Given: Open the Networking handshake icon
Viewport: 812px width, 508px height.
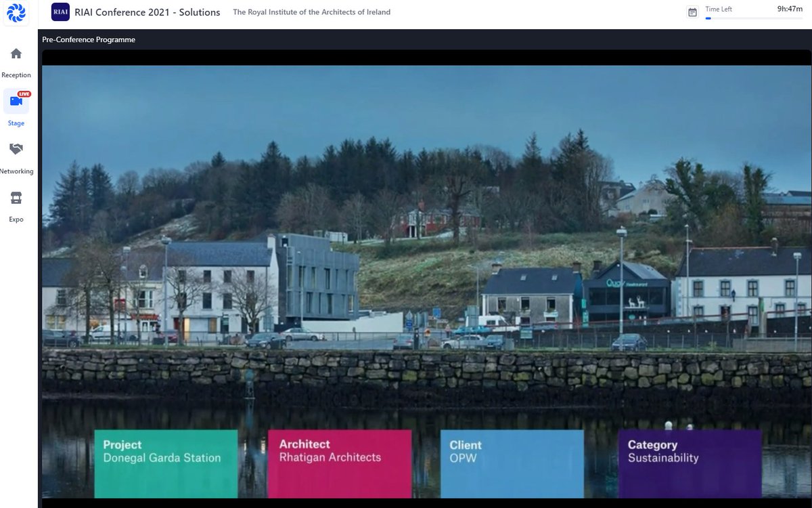Looking at the screenshot, I should (x=16, y=149).
